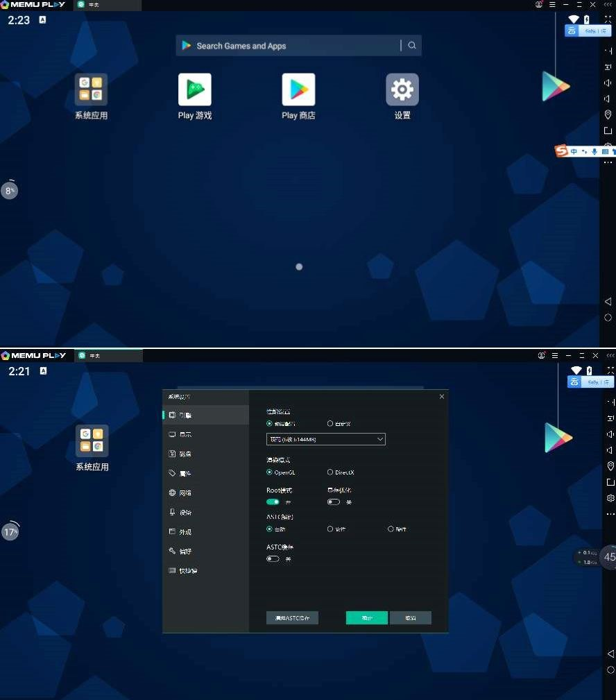
Task: Turn off the Root模式 switch
Action: (x=273, y=502)
